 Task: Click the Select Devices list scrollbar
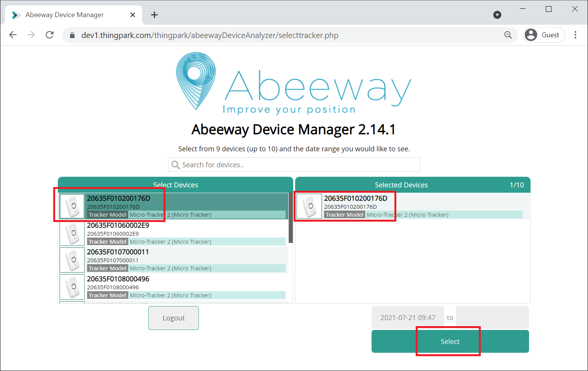(291, 218)
